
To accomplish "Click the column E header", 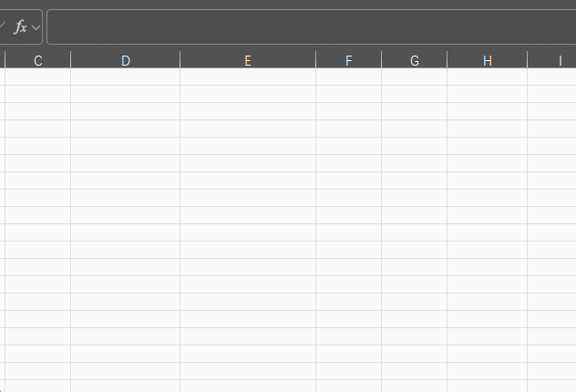I will [x=248, y=60].
